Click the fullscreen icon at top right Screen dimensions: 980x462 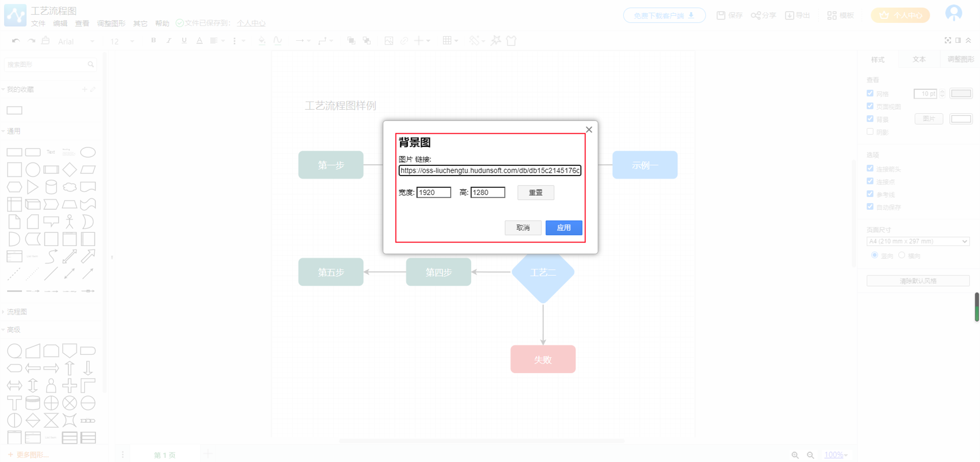pyautogui.click(x=947, y=40)
